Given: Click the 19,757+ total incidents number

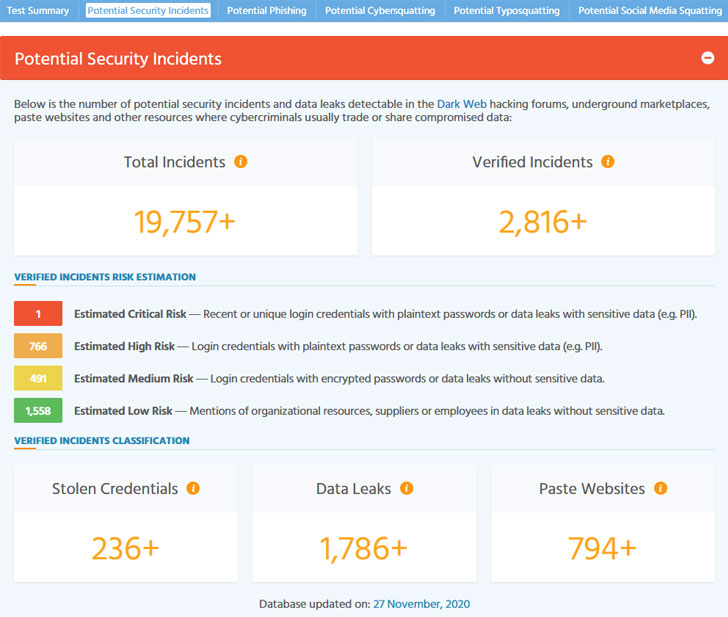Looking at the screenshot, I should [x=185, y=221].
